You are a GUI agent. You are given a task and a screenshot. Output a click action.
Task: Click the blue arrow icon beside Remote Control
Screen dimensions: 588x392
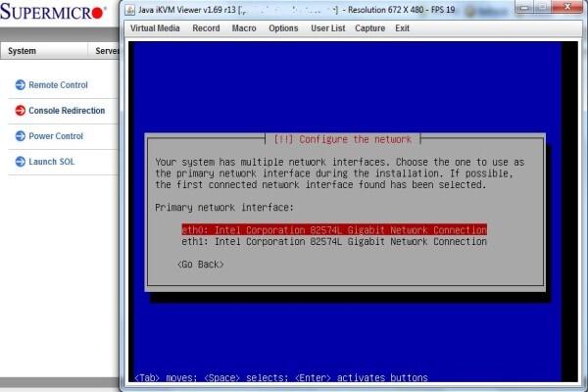click(21, 85)
